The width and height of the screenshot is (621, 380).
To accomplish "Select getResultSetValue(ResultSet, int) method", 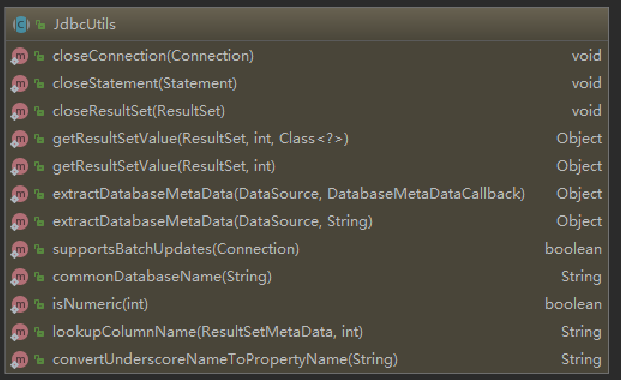I will [164, 166].
